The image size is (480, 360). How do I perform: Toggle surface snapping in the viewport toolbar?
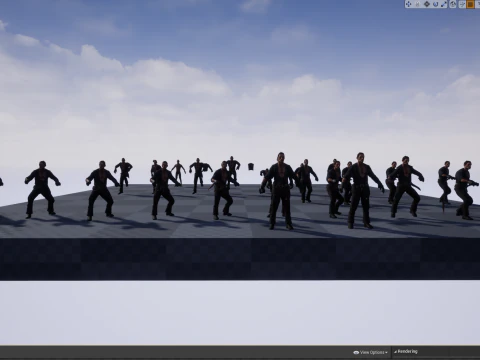pyautogui.click(x=462, y=4)
